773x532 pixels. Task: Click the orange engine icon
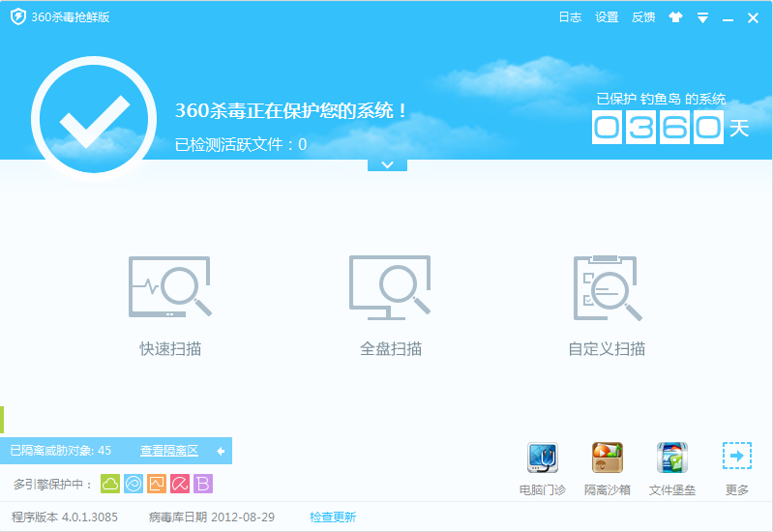click(x=157, y=484)
